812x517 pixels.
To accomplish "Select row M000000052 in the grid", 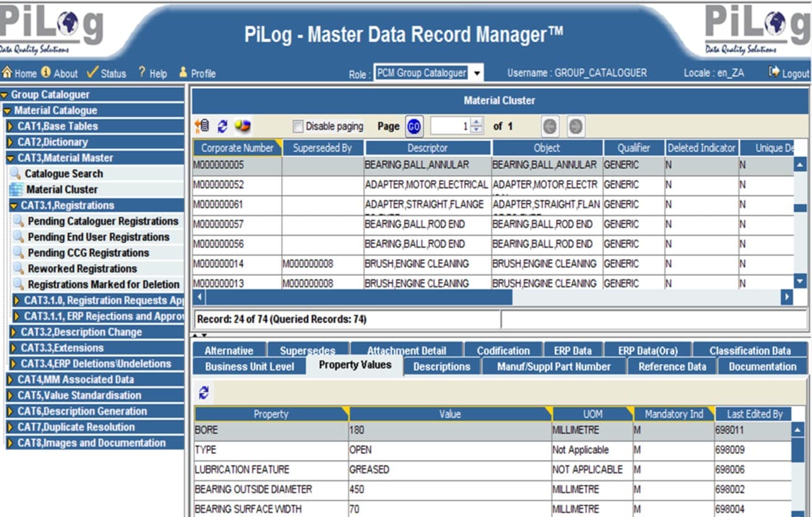I will point(493,185).
